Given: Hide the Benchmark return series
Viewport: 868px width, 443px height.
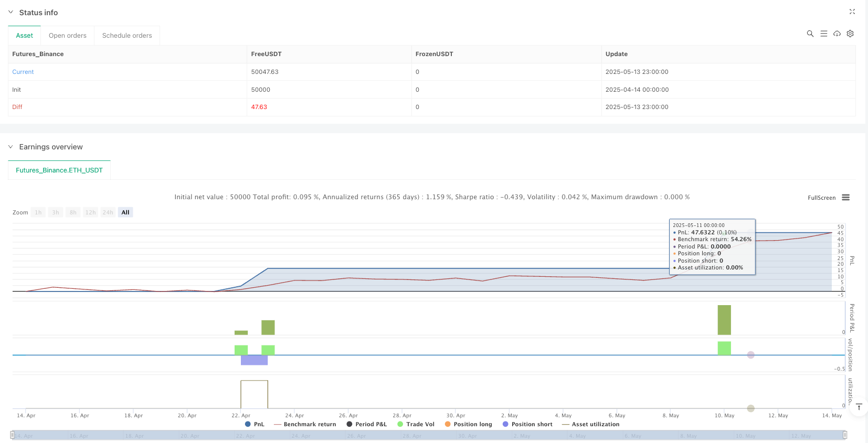Looking at the screenshot, I should coord(305,424).
